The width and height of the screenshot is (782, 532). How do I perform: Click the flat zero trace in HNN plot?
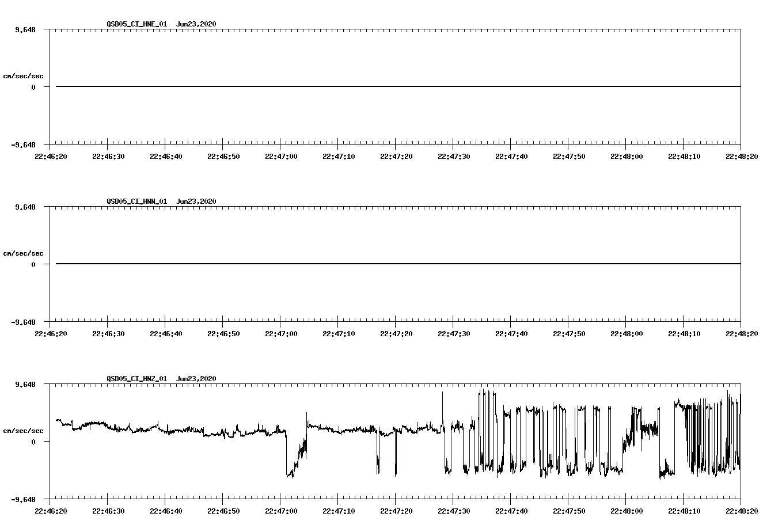[x=398, y=264]
